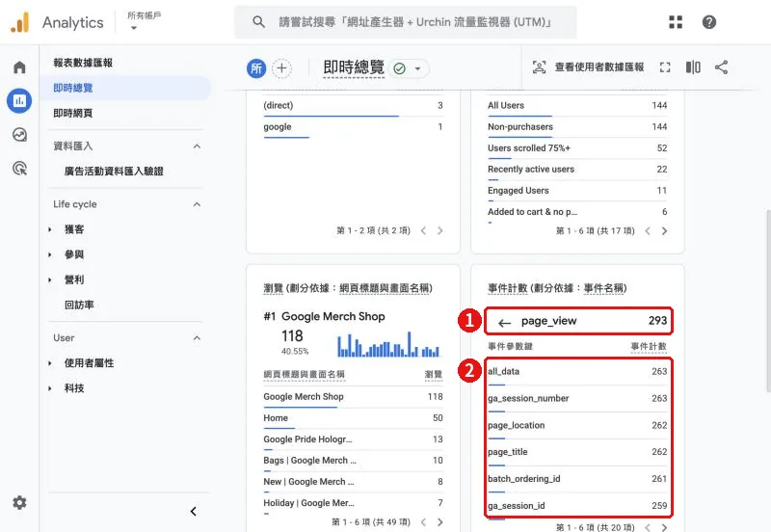
Task: Click the search magnifier icon
Action: click(258, 22)
